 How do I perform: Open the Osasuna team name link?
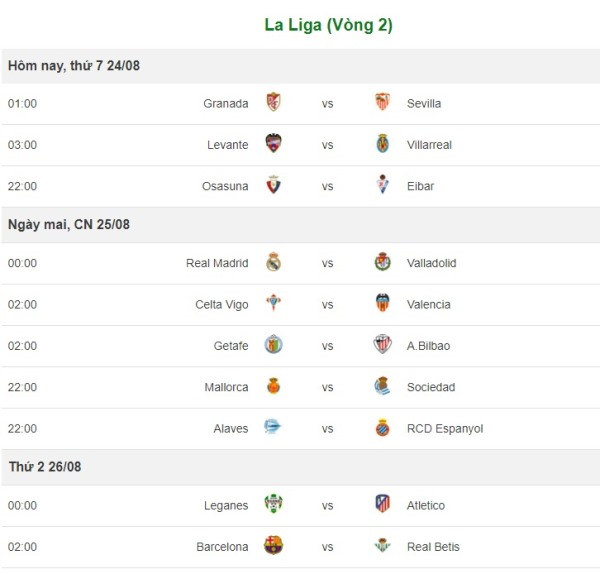225,186
